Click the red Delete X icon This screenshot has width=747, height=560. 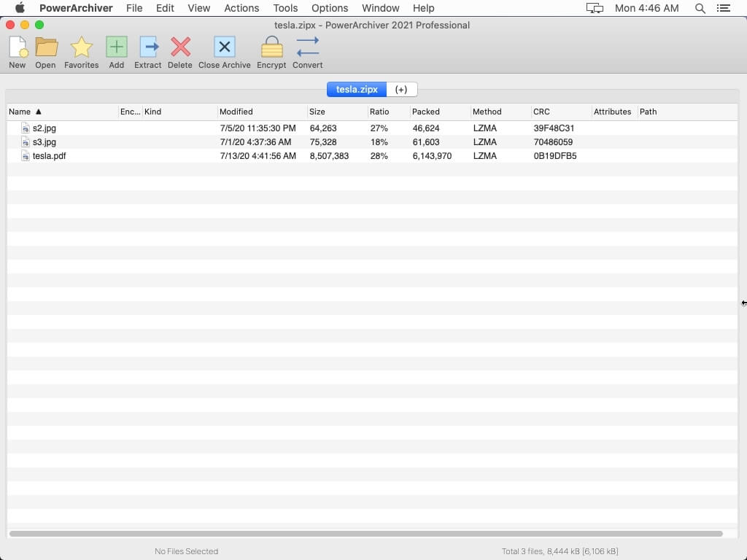click(181, 47)
